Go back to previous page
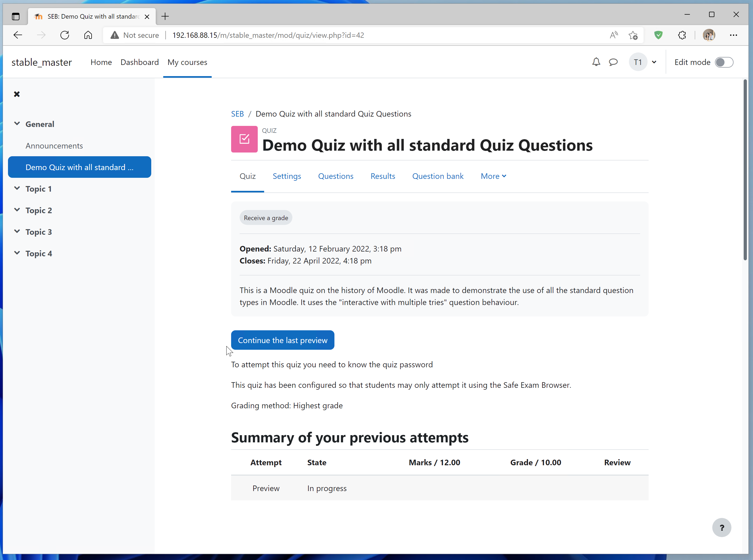This screenshot has height=560, width=753. pyautogui.click(x=18, y=35)
